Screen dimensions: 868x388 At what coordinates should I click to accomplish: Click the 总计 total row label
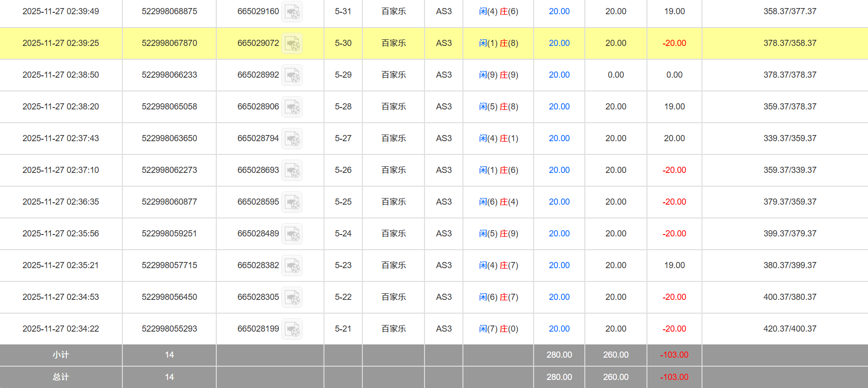tap(61, 377)
